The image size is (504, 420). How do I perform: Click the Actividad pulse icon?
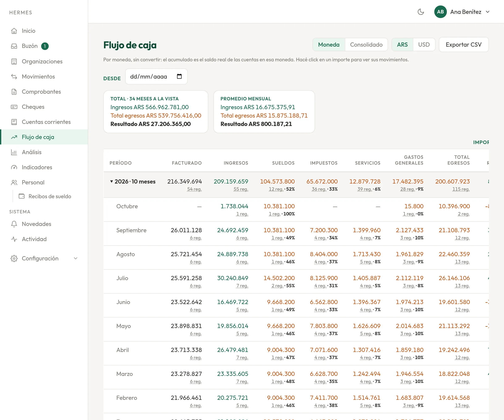point(14,239)
